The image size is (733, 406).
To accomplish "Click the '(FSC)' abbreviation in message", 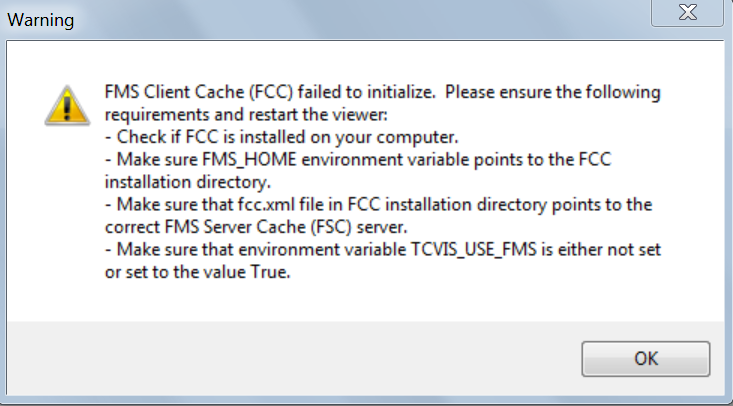I will pyautogui.click(x=331, y=227).
